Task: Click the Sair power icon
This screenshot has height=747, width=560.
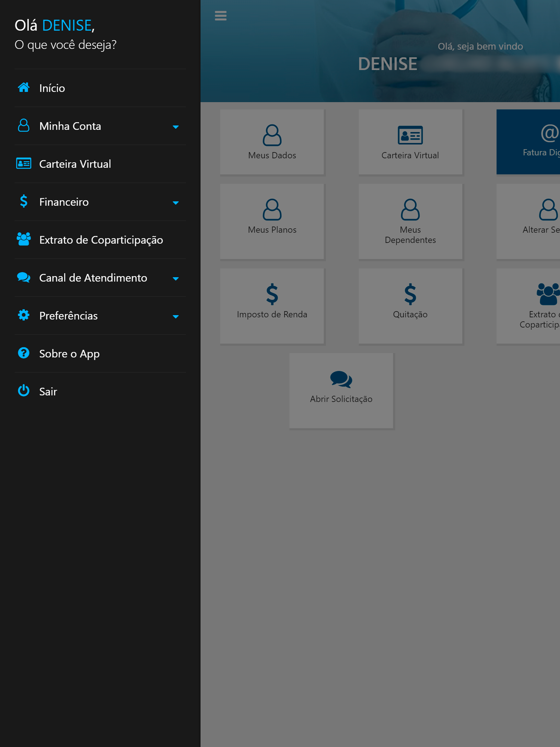Action: click(x=24, y=391)
